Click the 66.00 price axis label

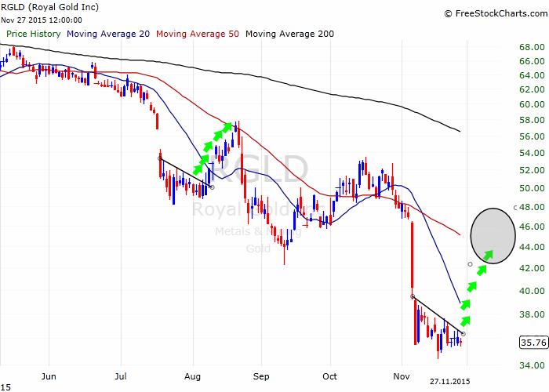click(533, 61)
